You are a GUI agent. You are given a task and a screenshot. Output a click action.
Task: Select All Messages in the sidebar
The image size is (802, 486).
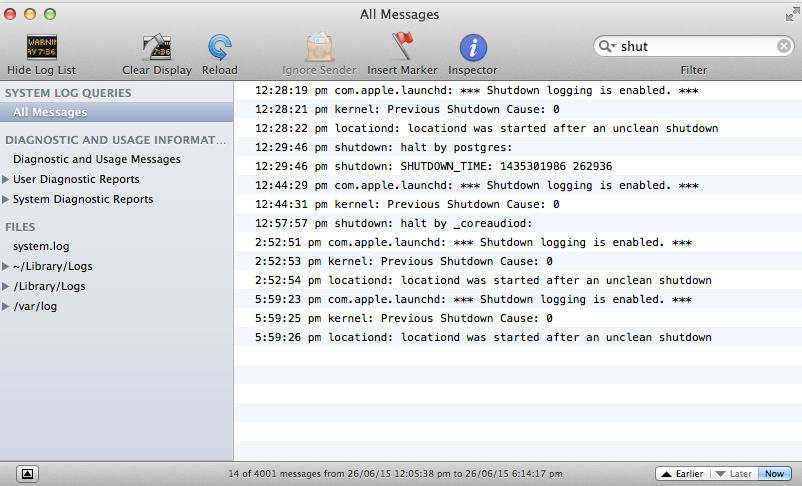[x=117, y=112]
